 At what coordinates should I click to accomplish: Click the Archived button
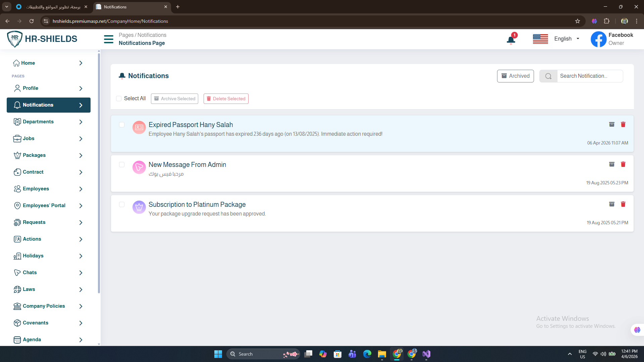(x=515, y=76)
